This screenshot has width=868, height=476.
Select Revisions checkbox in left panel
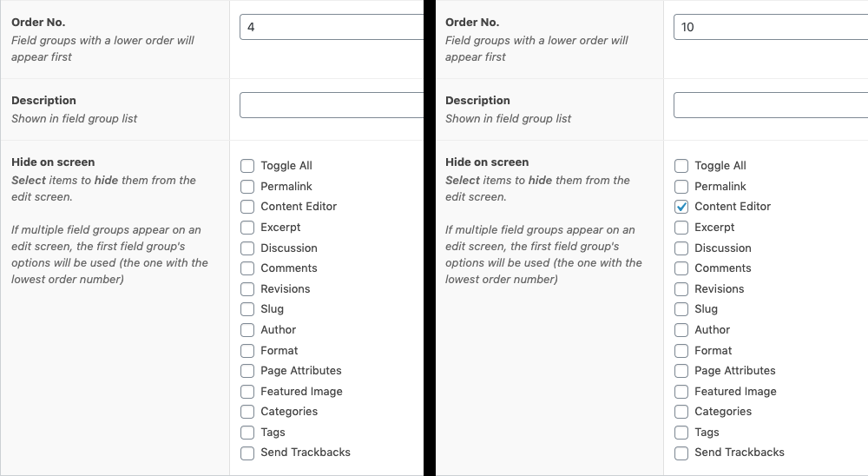click(247, 289)
